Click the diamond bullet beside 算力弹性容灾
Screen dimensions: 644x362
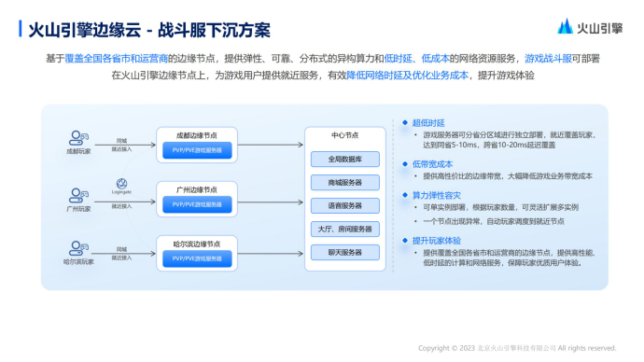405,195
